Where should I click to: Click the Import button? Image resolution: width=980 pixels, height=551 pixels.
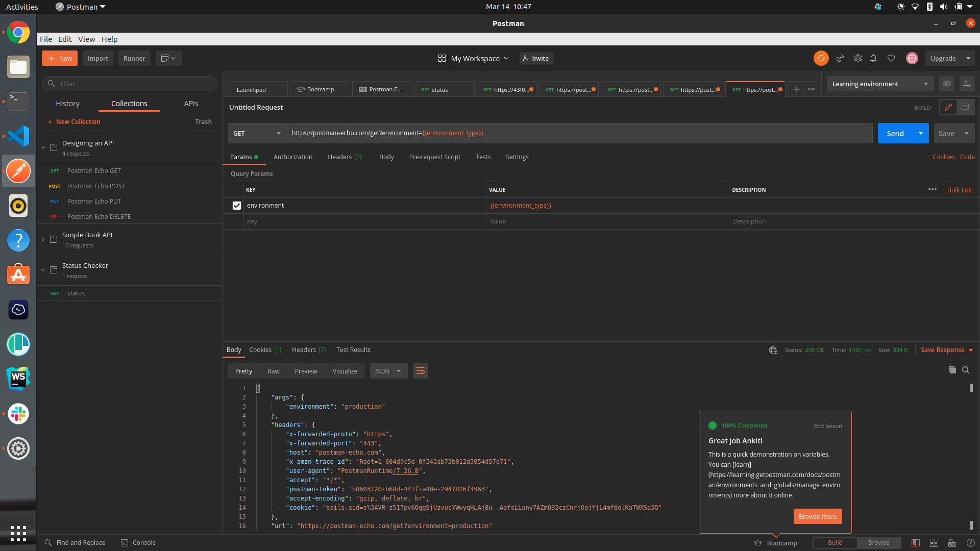click(x=98, y=58)
